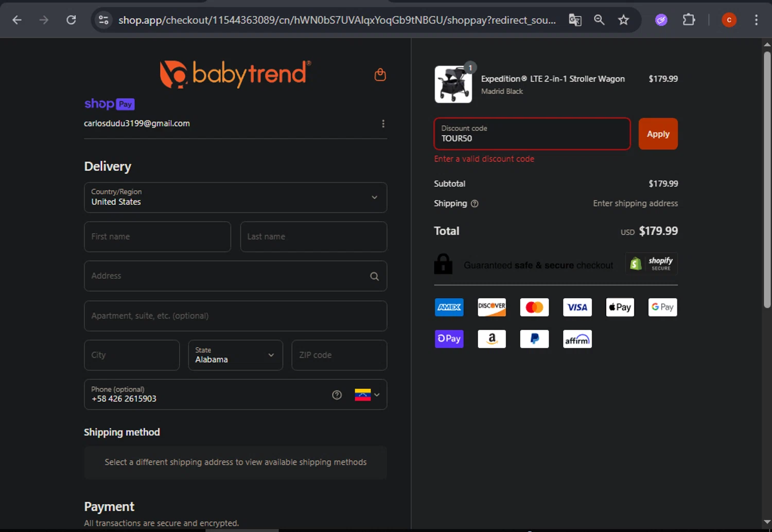Click the email carlosdudu3199@gmail.com
This screenshot has height=532, width=772.
coord(137,123)
